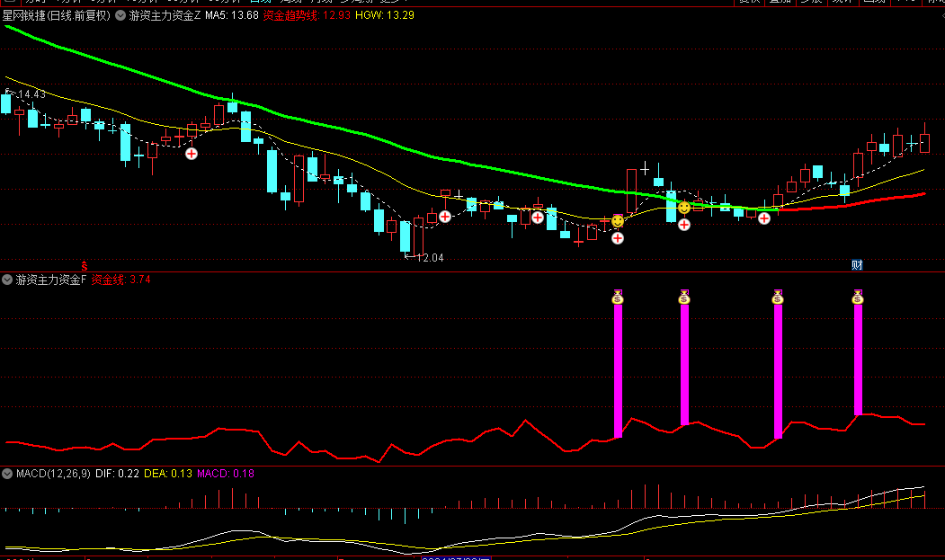Click the leftmost money bag icon

click(x=618, y=298)
